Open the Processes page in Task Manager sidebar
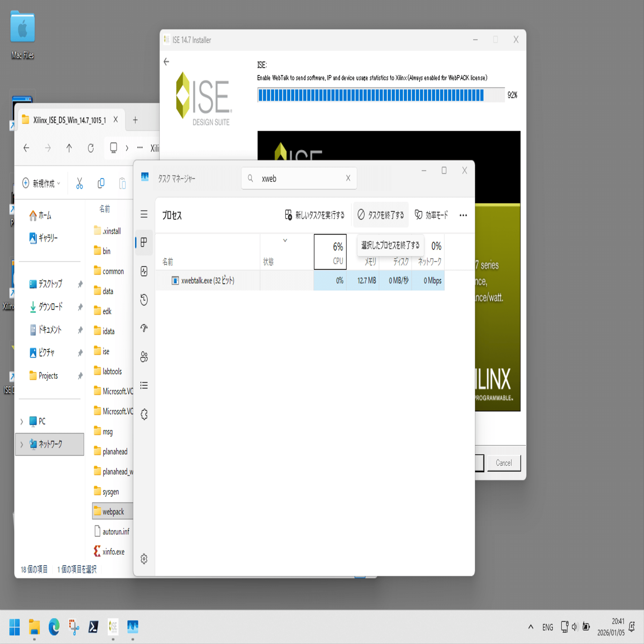 tap(144, 243)
